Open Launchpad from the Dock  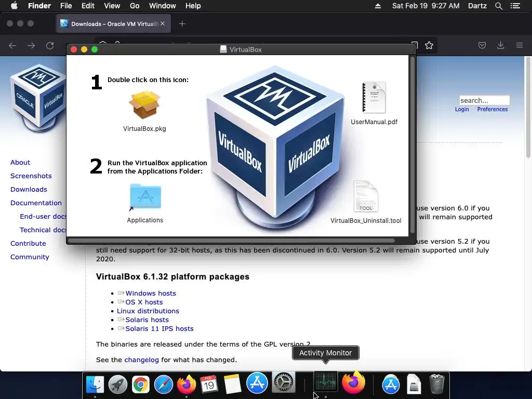coord(118,384)
